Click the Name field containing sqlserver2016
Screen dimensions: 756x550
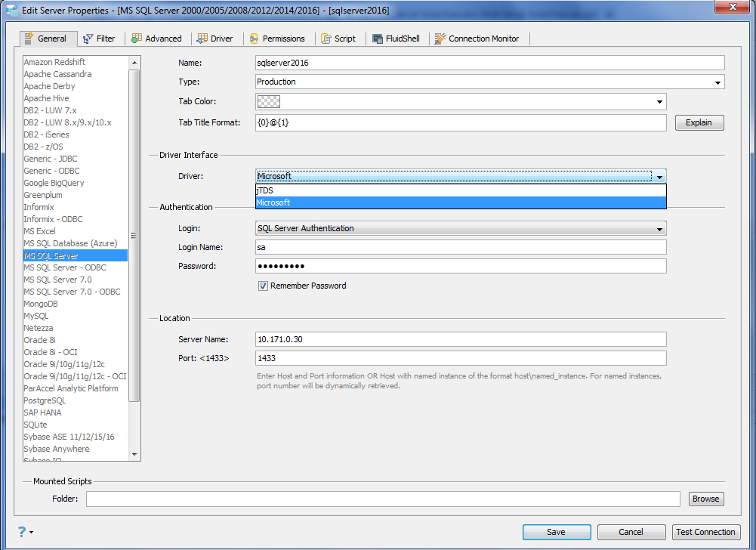(490, 63)
